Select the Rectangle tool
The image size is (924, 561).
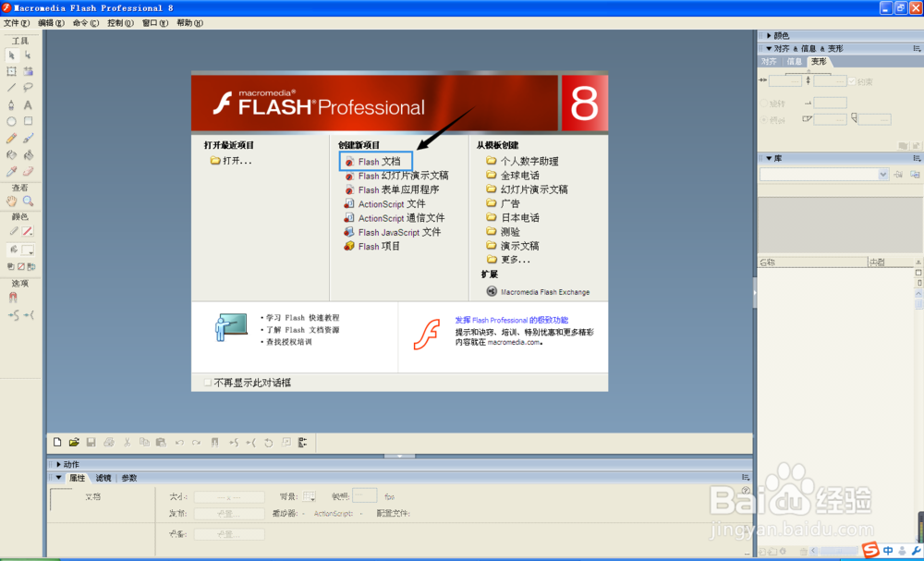(x=28, y=121)
